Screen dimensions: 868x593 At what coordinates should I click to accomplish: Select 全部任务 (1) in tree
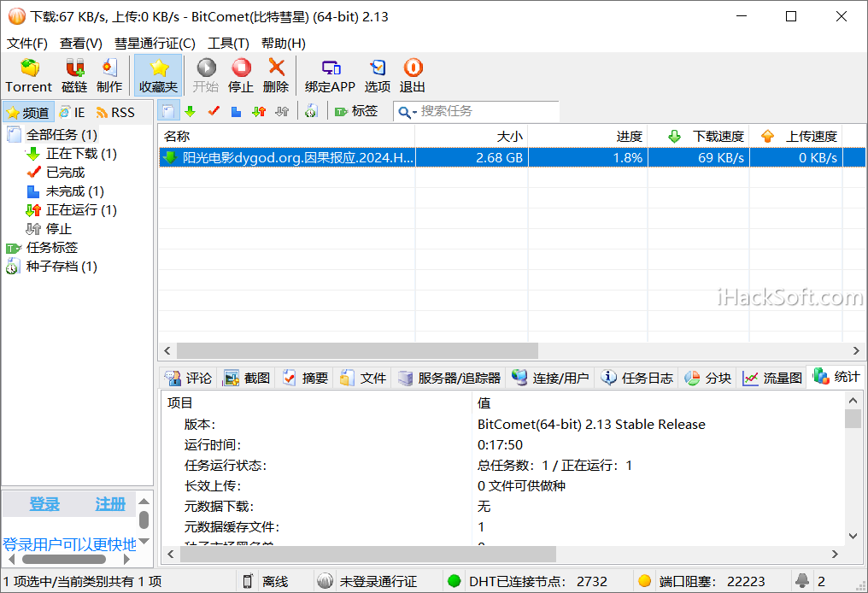(62, 134)
